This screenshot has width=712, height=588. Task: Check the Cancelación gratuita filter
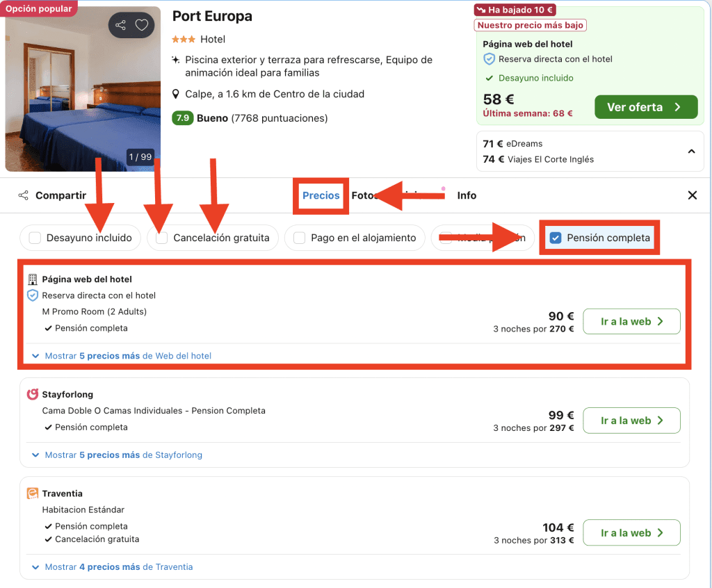click(x=162, y=238)
